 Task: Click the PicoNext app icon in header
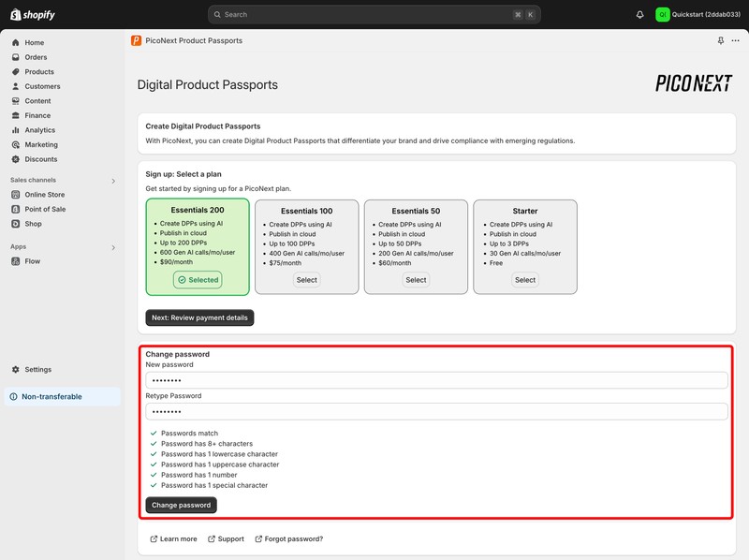pos(137,41)
